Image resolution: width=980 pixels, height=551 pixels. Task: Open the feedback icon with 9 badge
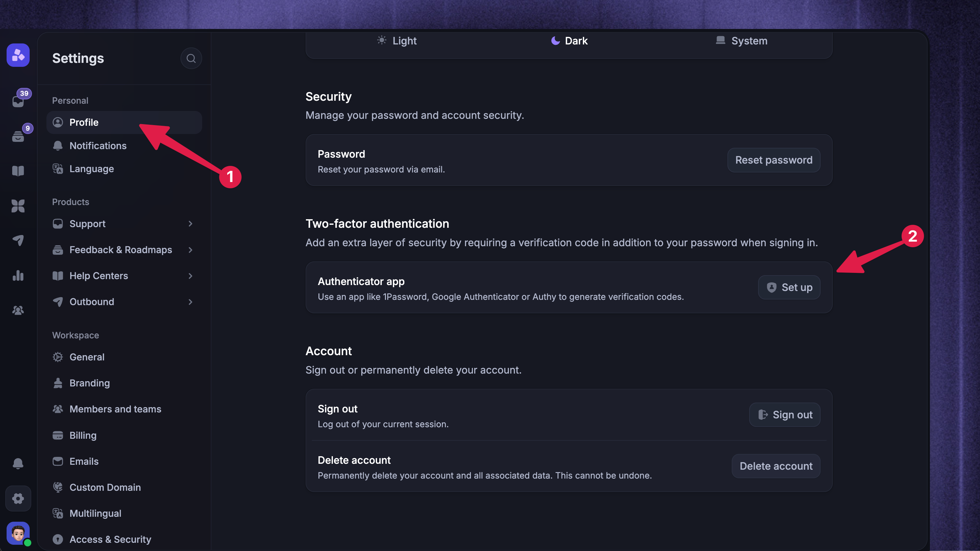click(18, 136)
